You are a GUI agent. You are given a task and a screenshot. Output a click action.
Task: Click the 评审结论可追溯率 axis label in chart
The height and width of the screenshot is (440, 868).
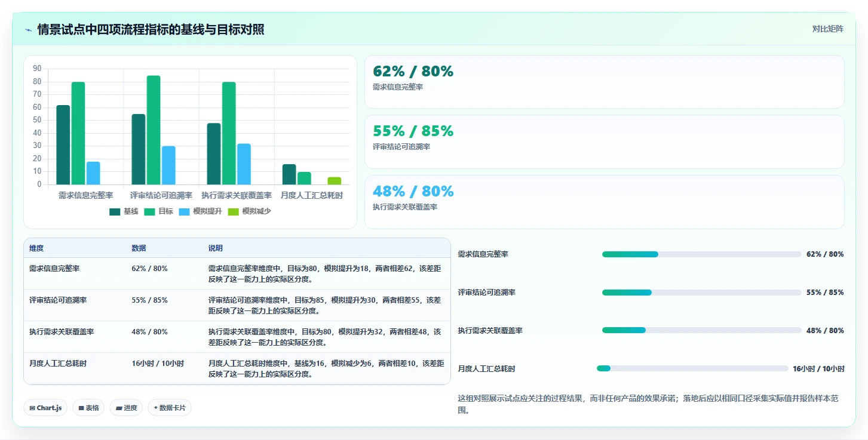click(x=161, y=195)
